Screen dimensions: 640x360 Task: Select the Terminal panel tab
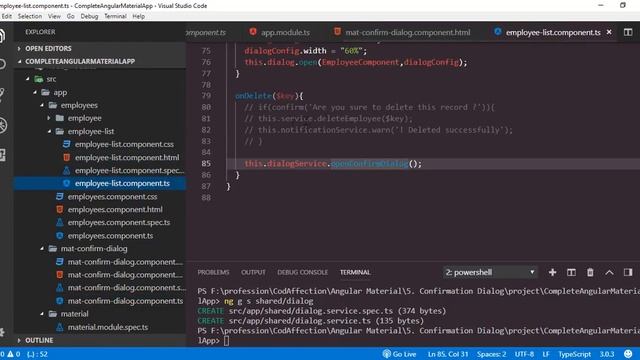pyautogui.click(x=355, y=272)
